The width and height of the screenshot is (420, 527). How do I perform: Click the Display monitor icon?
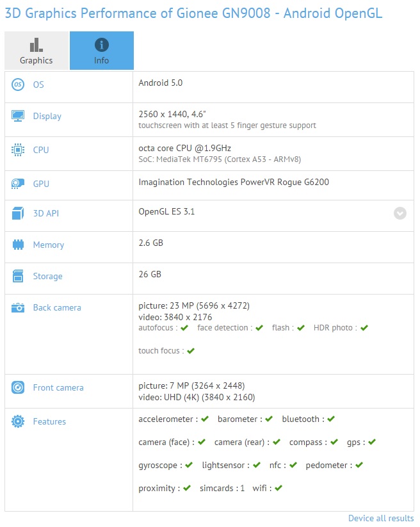pyautogui.click(x=18, y=116)
